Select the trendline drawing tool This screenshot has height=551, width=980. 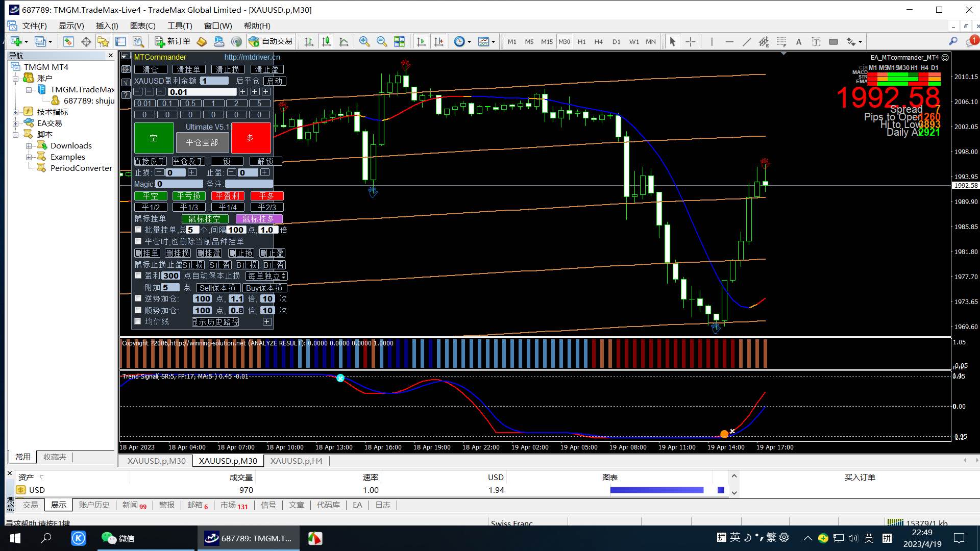point(747,41)
